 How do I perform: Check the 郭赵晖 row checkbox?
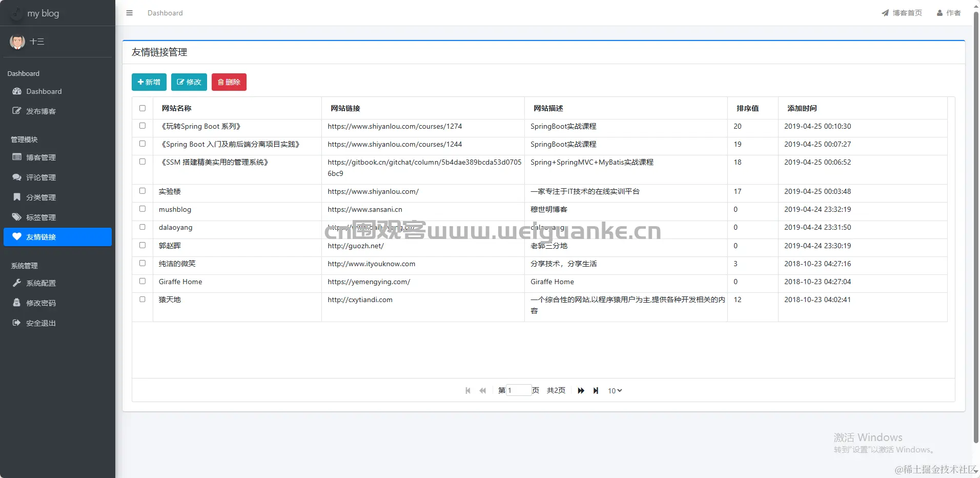tap(142, 245)
